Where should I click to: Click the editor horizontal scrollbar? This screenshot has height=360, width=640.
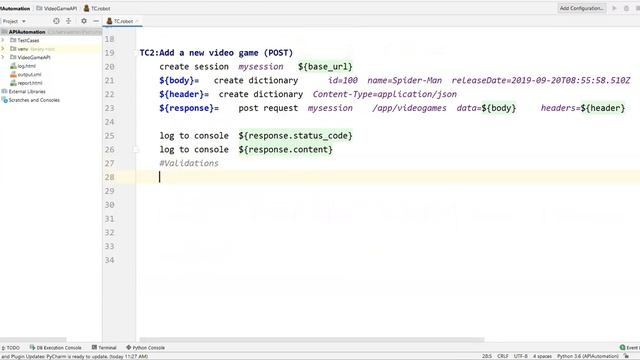click(311, 340)
